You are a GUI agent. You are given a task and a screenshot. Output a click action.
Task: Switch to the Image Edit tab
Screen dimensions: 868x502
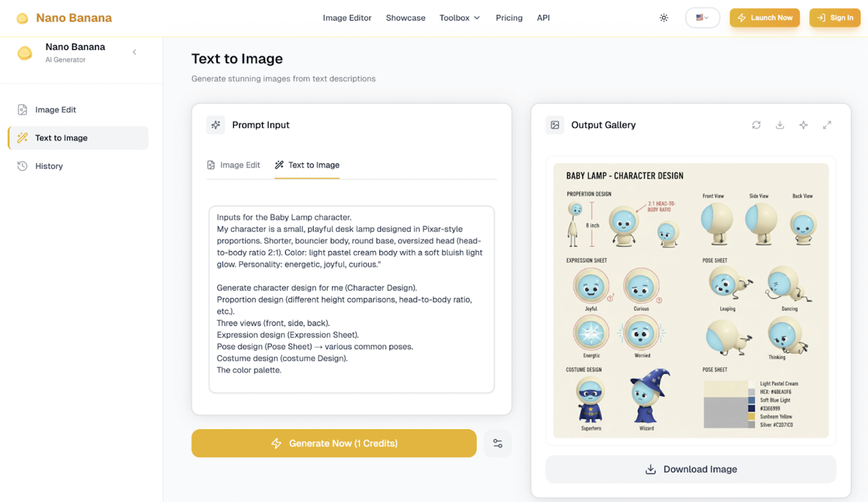coord(234,165)
